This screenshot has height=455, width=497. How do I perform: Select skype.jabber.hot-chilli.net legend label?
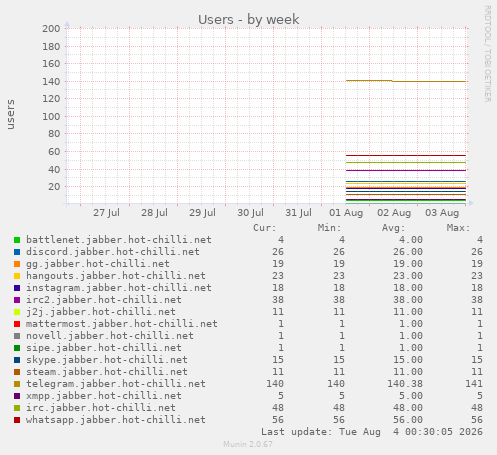107,360
